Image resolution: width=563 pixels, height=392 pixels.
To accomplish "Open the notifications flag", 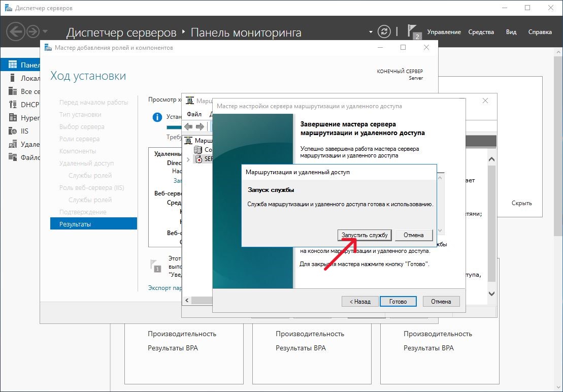I will pyautogui.click(x=413, y=31).
